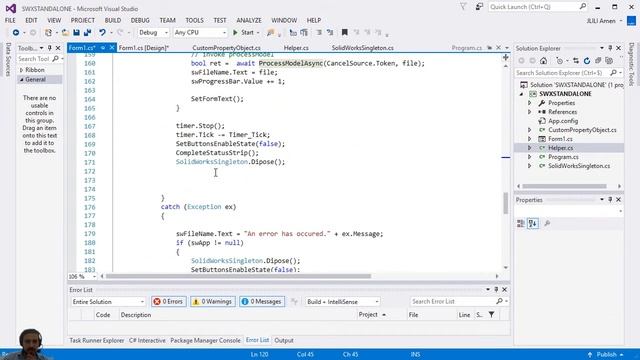Expand the Properties node in Solution Explorer

[x=530, y=103]
